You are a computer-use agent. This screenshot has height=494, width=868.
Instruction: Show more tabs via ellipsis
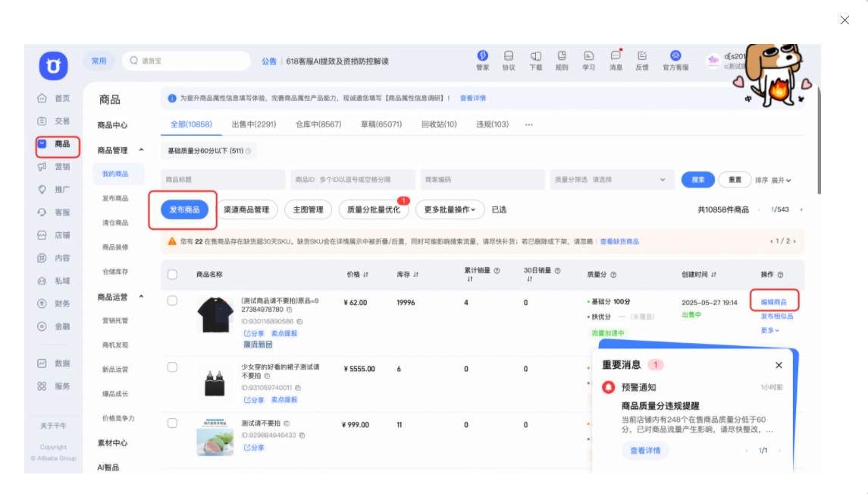[528, 124]
